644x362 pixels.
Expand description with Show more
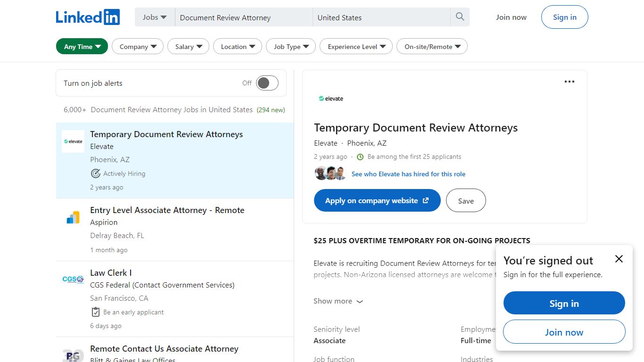pyautogui.click(x=338, y=301)
